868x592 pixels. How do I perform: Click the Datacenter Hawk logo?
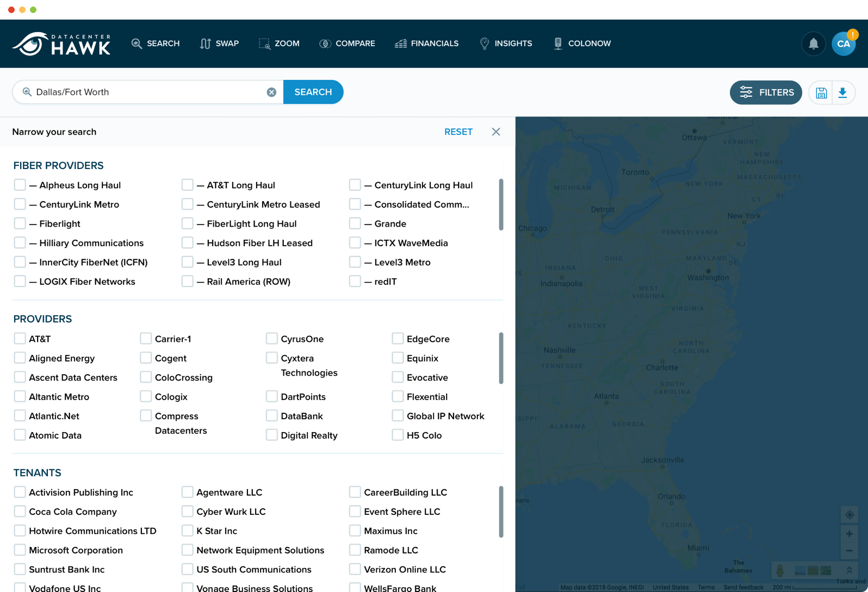pyautogui.click(x=61, y=43)
